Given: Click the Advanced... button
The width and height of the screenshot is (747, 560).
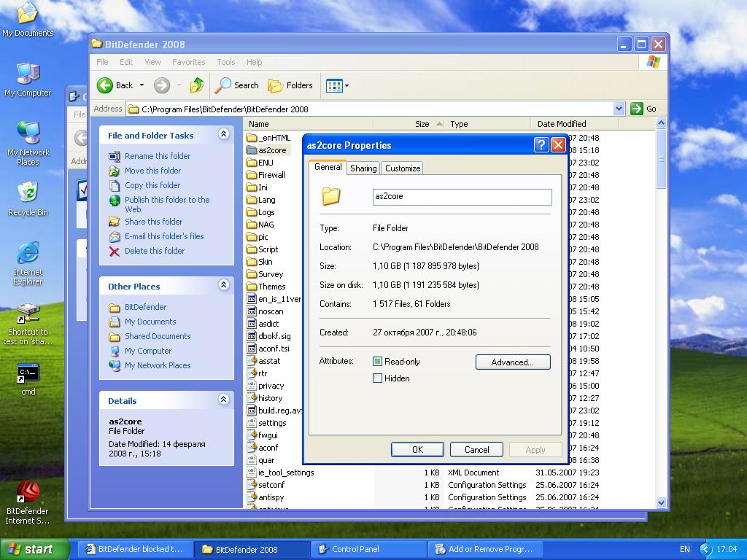Looking at the screenshot, I should pyautogui.click(x=512, y=362).
